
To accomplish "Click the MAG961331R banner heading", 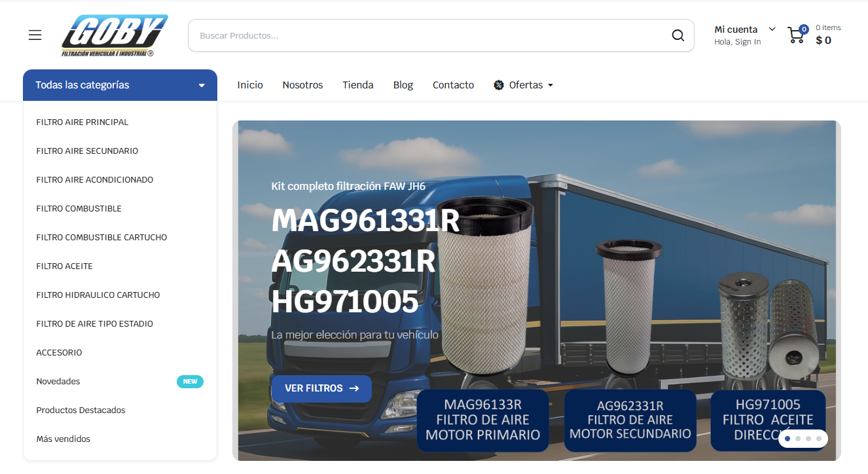I will (x=366, y=221).
